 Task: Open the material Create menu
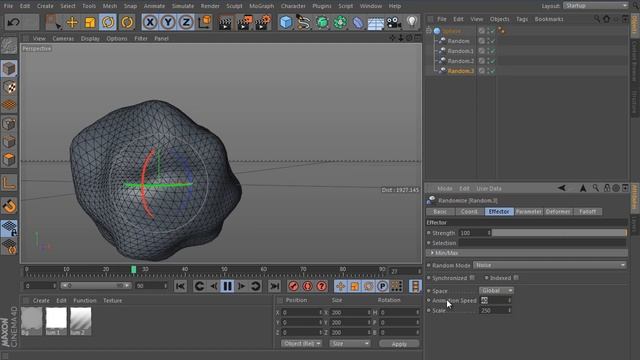(41, 300)
